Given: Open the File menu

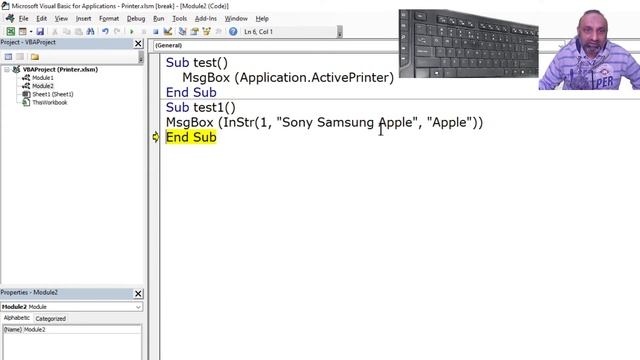Looking at the screenshot, I should pos(23,19).
